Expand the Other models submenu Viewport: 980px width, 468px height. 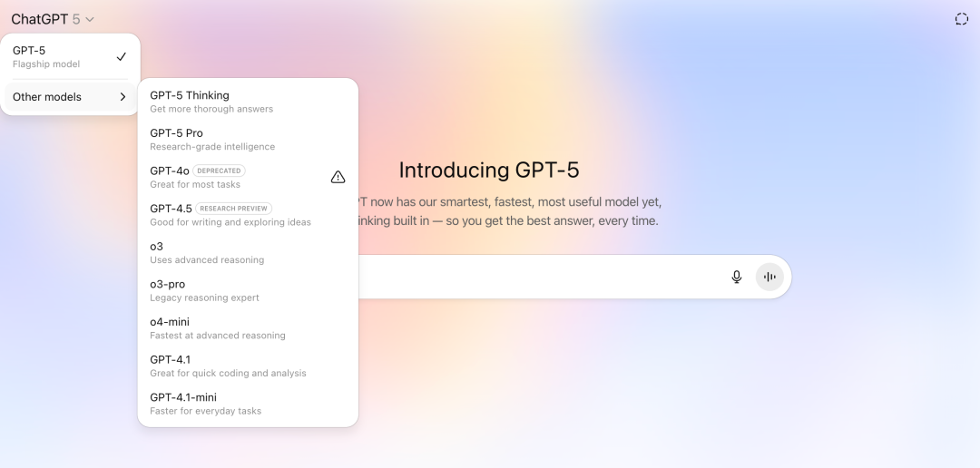(70, 97)
